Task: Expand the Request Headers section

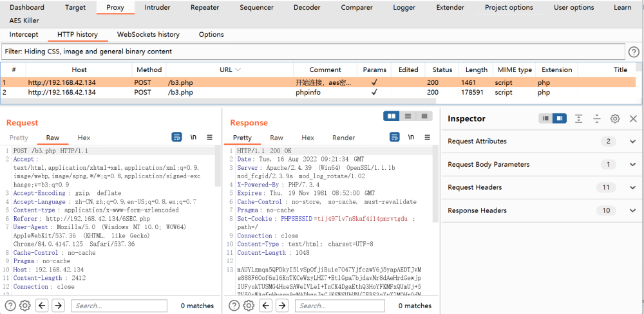Action: pos(632,188)
